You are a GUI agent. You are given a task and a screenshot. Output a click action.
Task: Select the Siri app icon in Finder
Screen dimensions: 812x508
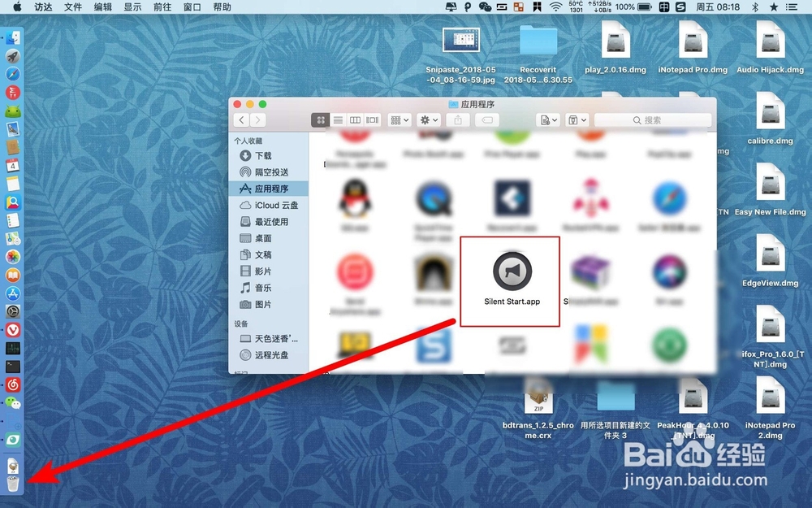[x=669, y=271]
